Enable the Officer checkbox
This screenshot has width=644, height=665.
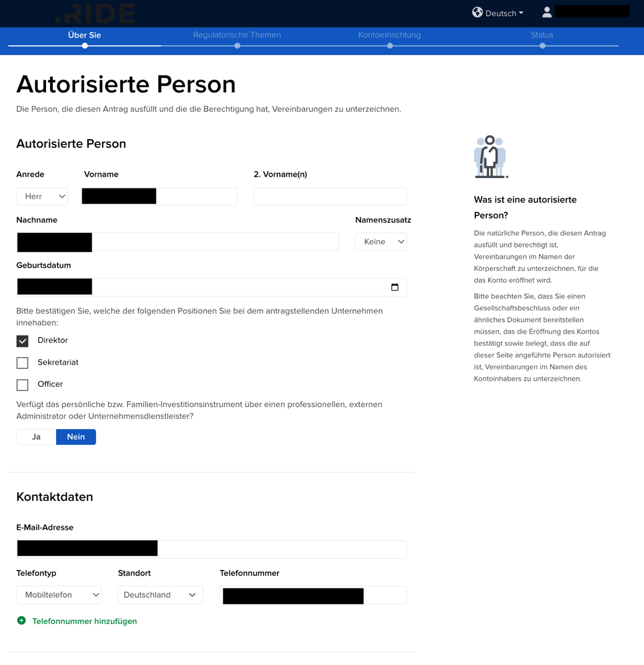click(x=22, y=385)
